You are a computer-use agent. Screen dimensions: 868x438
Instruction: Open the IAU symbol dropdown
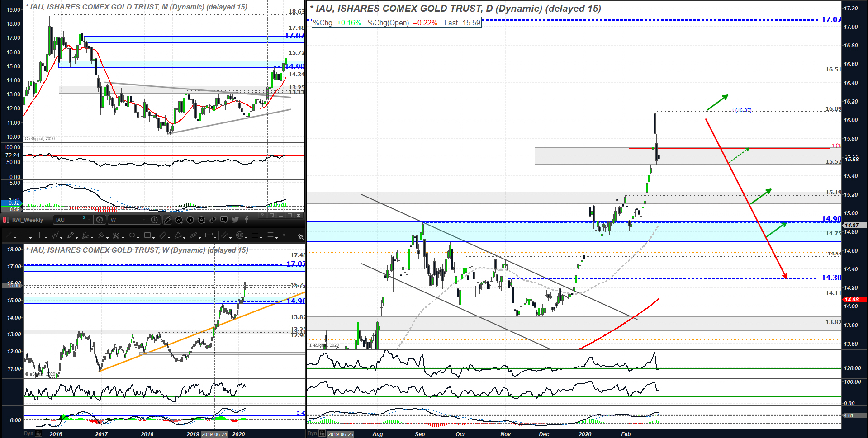pos(72,220)
